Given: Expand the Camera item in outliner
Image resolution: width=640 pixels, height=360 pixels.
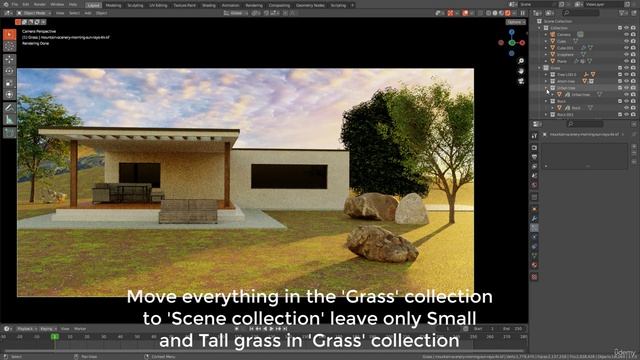Looking at the screenshot, I should [x=546, y=35].
